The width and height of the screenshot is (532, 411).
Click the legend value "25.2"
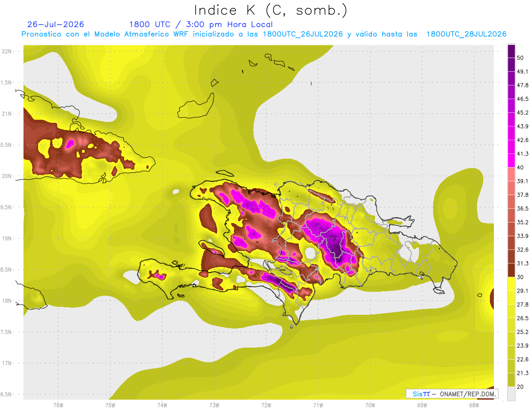click(x=522, y=332)
